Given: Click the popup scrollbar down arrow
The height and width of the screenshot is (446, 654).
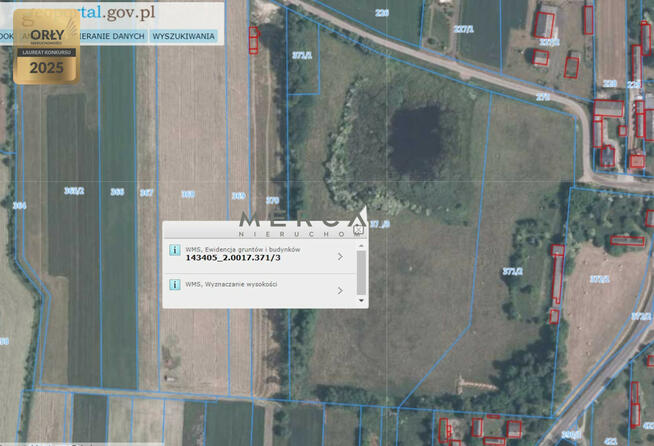Looking at the screenshot, I should tap(361, 301).
